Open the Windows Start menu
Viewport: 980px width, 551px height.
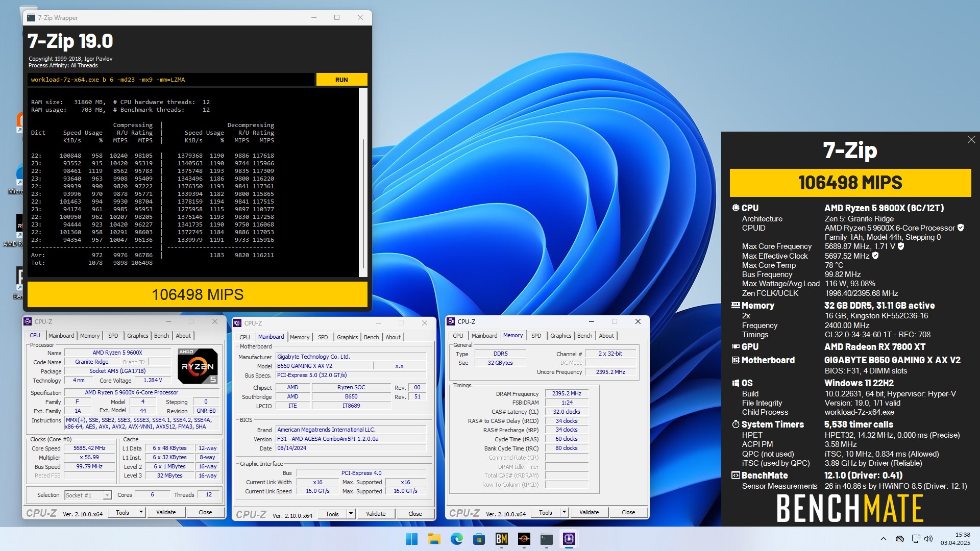point(411,539)
